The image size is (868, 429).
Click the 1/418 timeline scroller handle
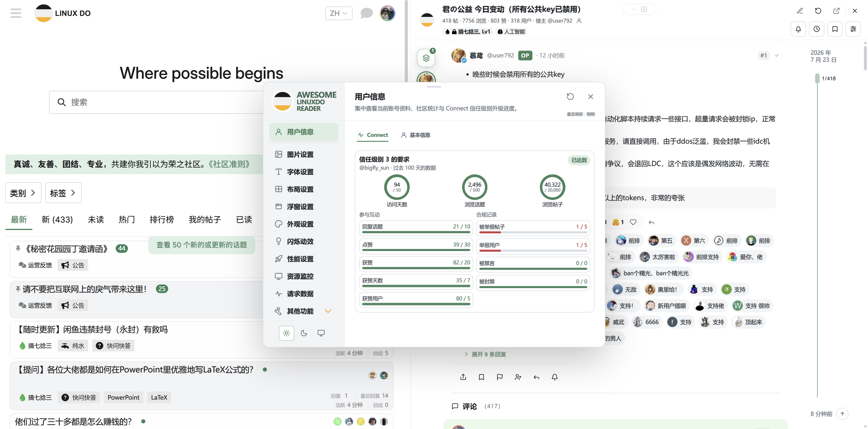pos(817,78)
